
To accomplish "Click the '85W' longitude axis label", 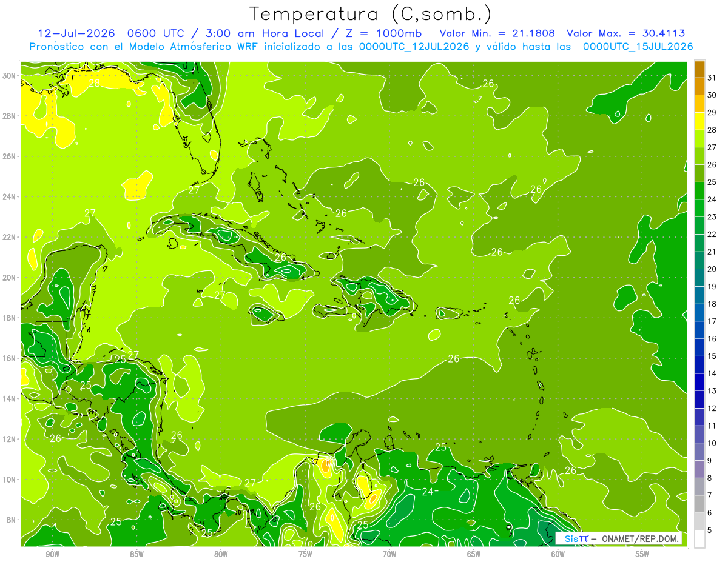I will tap(136, 555).
